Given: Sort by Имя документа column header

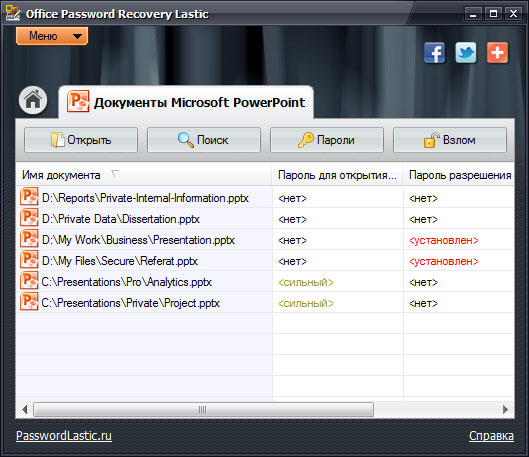Looking at the screenshot, I should click(144, 175).
